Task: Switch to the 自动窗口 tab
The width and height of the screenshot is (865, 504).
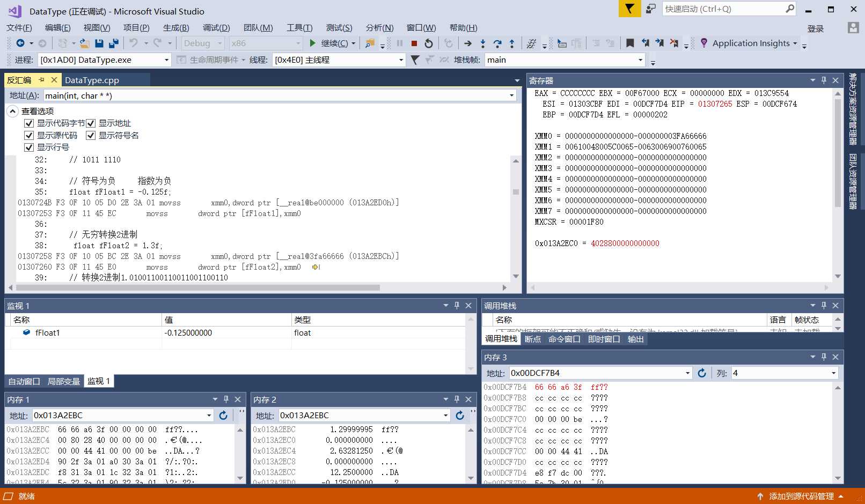Action: 24,381
